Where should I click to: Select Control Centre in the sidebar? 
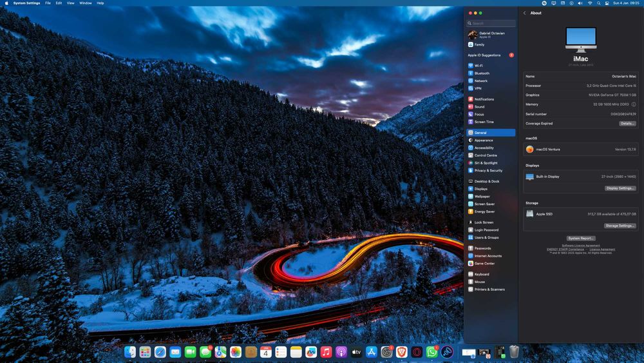[490, 155]
